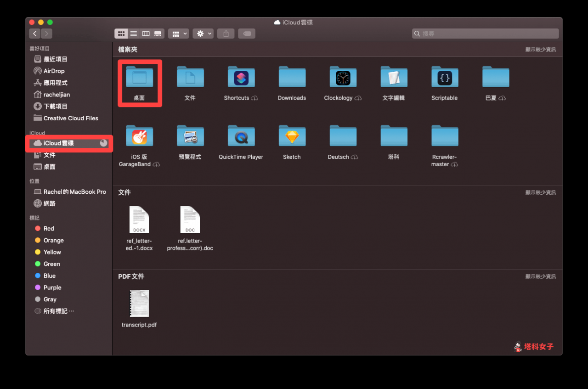Select the Shortcuts folder
Image resolution: width=588 pixels, height=389 pixels.
click(241, 76)
